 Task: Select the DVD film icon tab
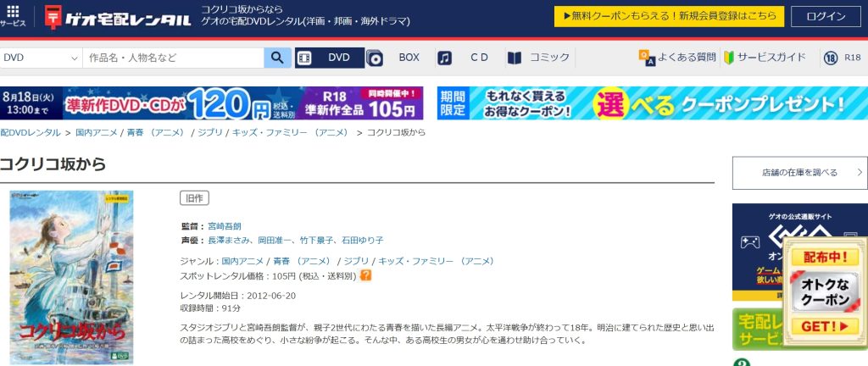click(x=305, y=58)
